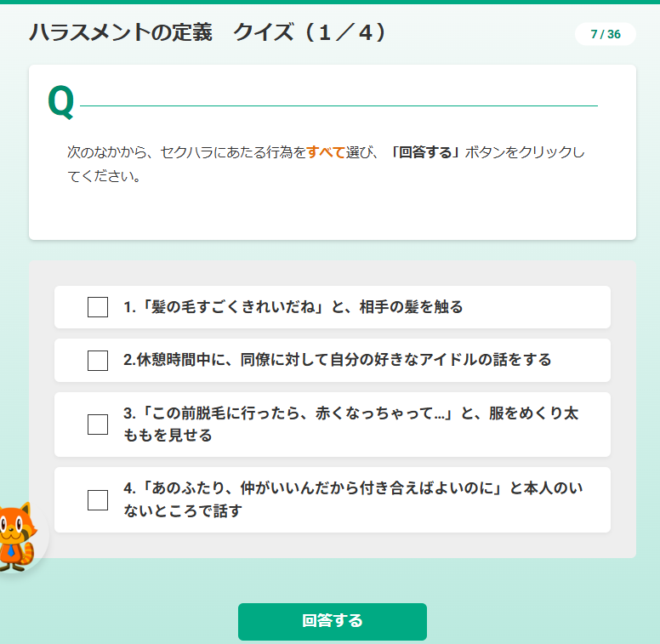Screen dimensions: 660x644
Task: Click the large green Q icon
Action: (61, 101)
